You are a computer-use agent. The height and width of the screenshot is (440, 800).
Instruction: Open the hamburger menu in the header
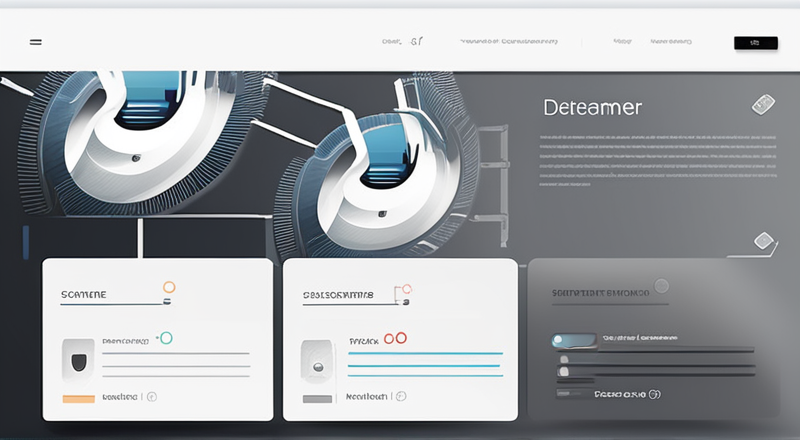36,43
